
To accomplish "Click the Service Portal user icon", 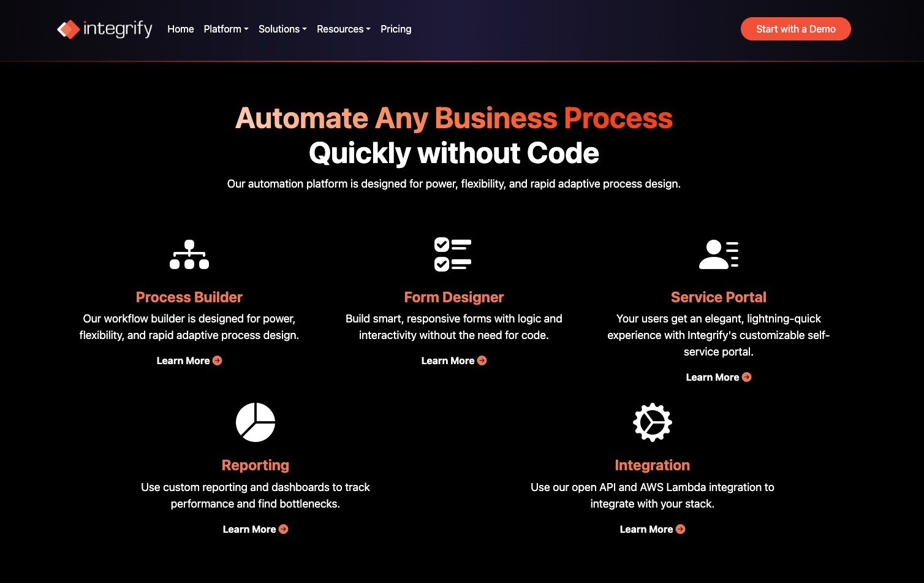I will (719, 254).
